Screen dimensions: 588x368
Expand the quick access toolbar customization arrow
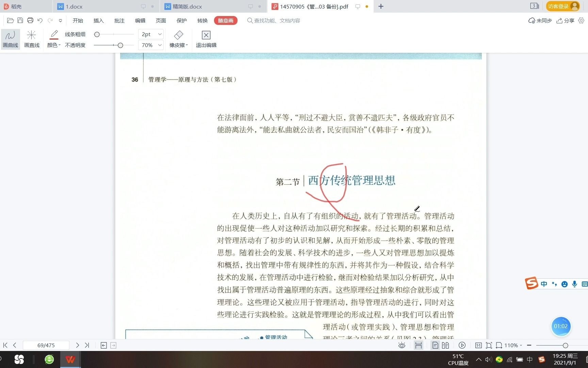pyautogui.click(x=60, y=20)
